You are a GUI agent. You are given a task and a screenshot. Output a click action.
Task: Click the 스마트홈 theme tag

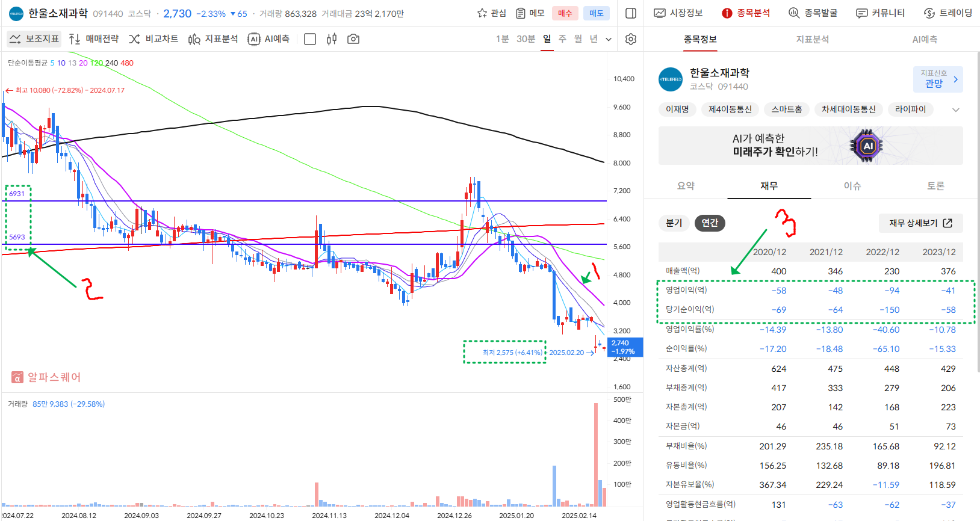tap(787, 109)
